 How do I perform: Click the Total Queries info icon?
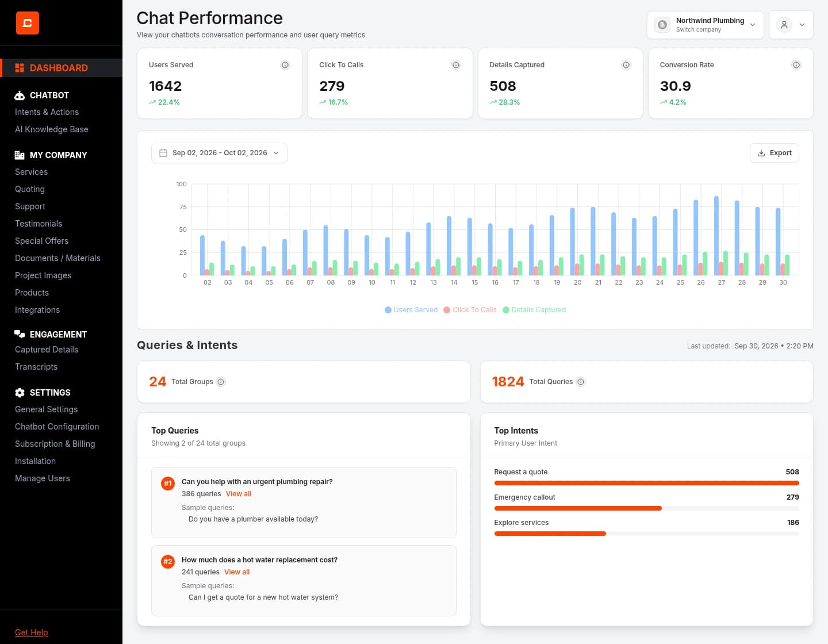pyautogui.click(x=581, y=382)
